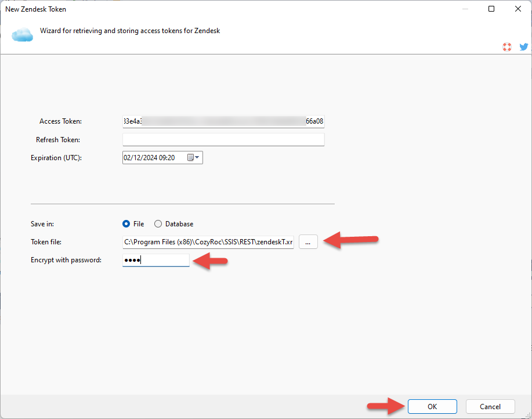
Task: Click the cloud wizard icon
Action: tap(23, 35)
